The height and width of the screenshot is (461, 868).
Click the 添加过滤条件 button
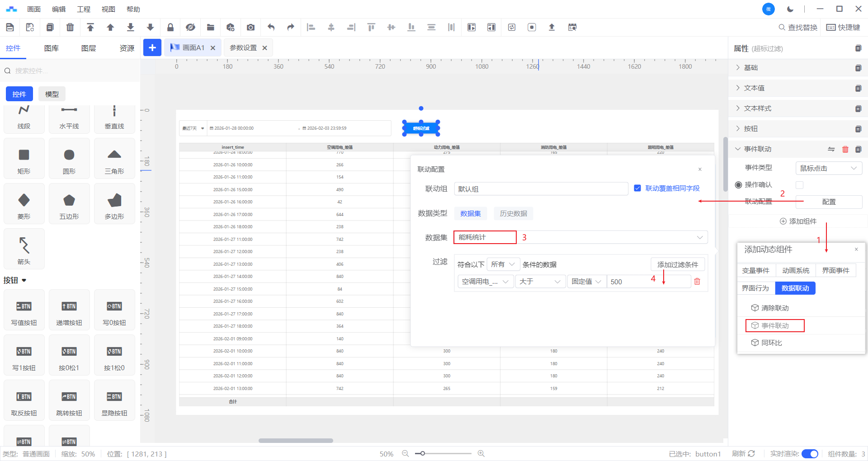pos(677,264)
